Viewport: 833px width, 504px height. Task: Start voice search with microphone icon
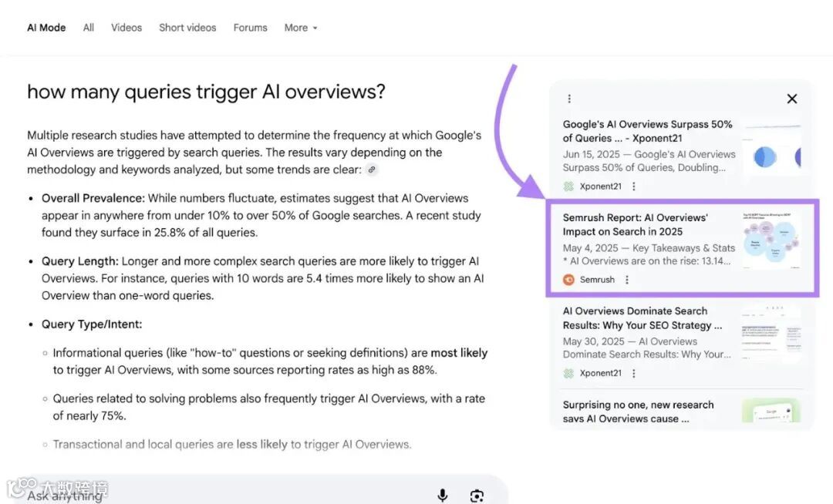[442, 496]
